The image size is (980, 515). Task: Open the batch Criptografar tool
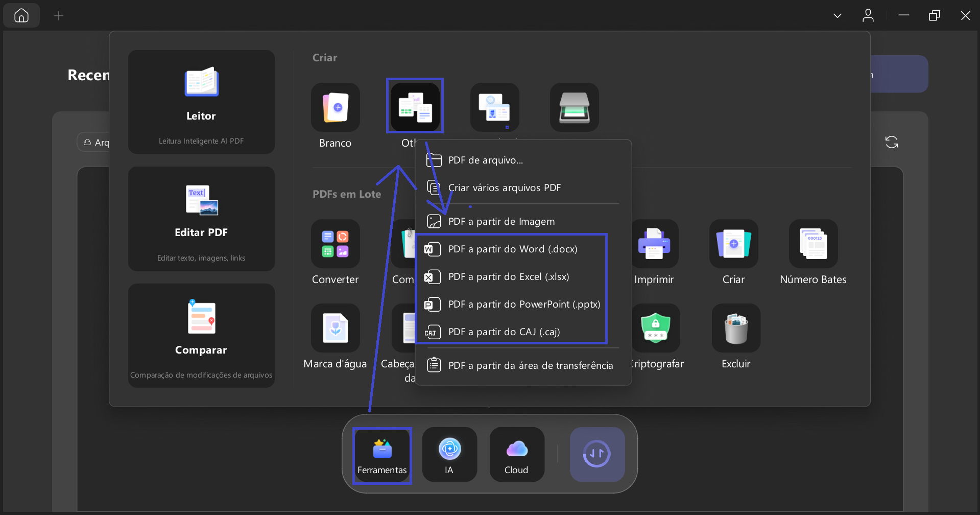pyautogui.click(x=656, y=328)
